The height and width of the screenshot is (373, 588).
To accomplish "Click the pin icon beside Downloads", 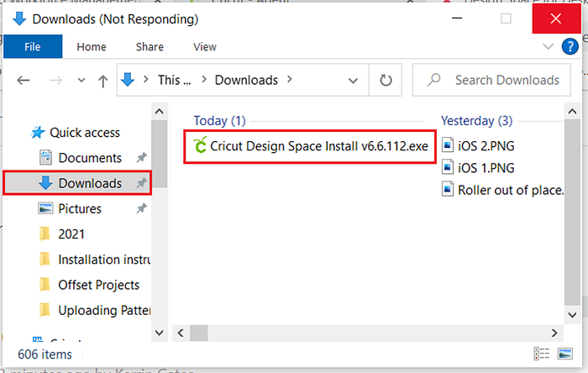I will point(141,183).
